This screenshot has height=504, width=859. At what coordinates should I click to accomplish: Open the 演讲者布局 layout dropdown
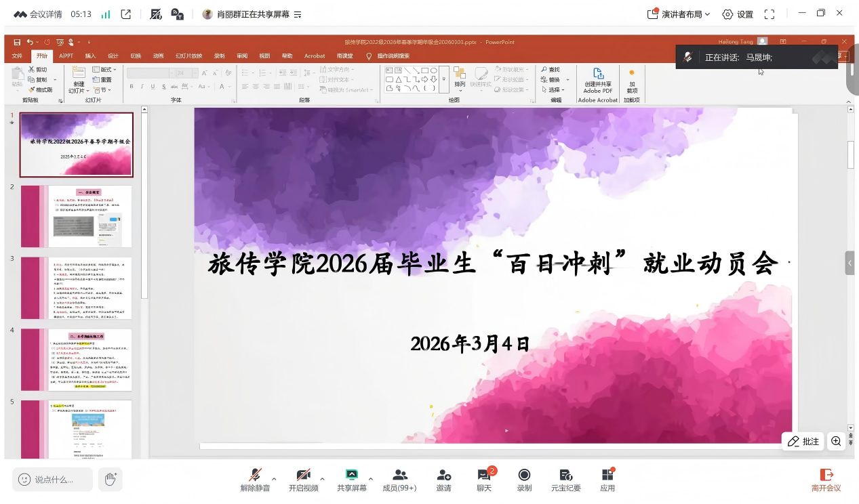coord(679,14)
